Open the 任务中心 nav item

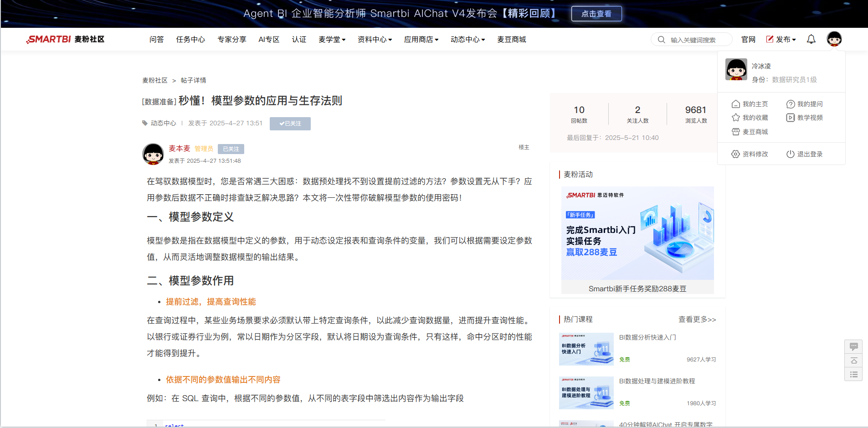tap(190, 40)
